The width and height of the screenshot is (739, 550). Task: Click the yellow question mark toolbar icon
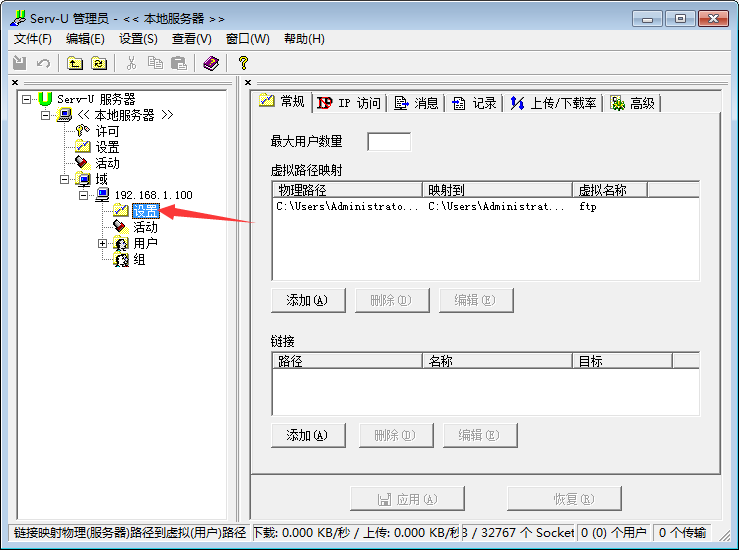pyautogui.click(x=243, y=63)
